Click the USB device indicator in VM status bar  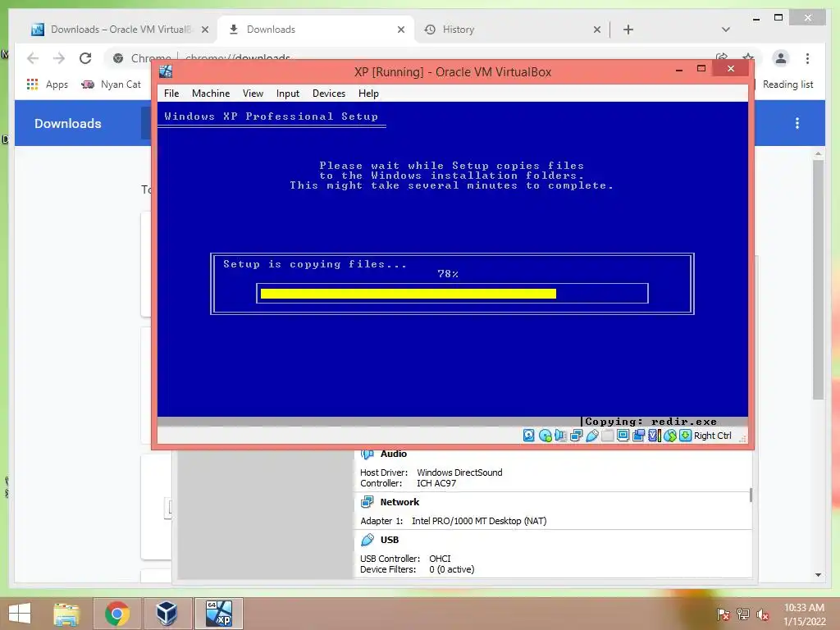[x=592, y=436]
